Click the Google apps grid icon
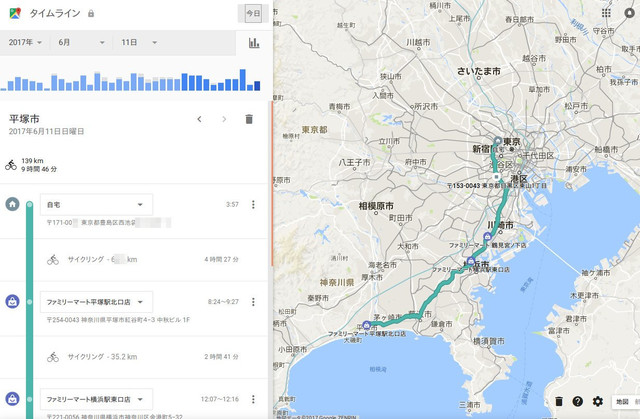This screenshot has height=419, width=640. (x=606, y=13)
